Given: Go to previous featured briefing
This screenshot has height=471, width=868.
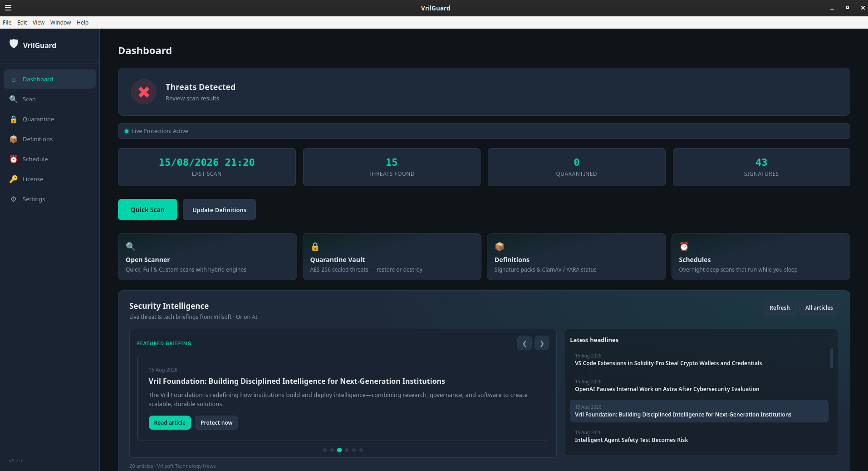Looking at the screenshot, I should coord(525,343).
